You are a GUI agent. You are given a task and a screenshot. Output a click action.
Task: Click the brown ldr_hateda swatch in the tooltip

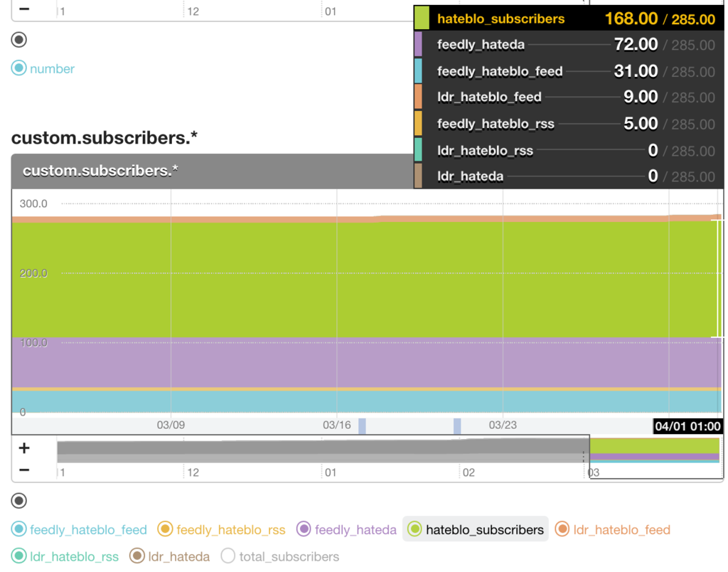coord(418,176)
